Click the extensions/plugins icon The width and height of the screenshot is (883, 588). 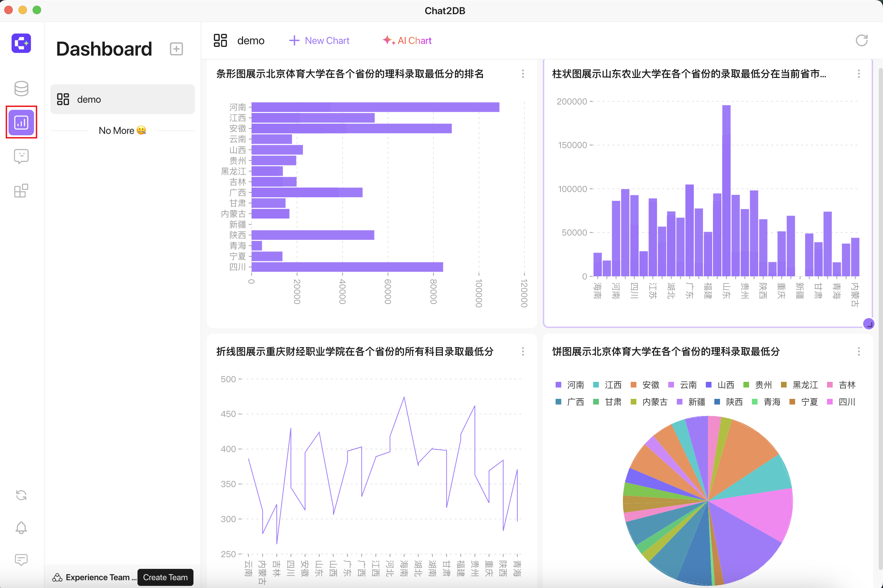click(20, 190)
